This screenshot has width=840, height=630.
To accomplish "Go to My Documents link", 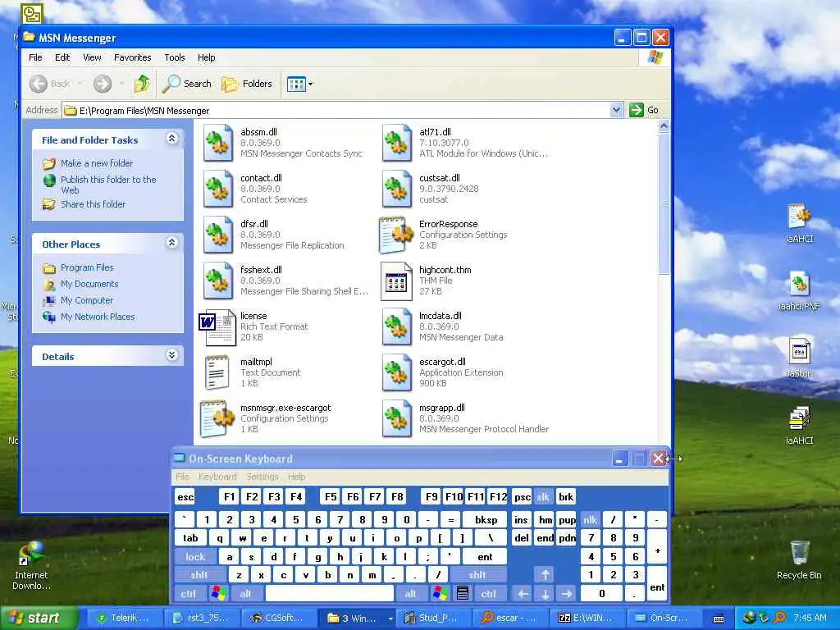I will [x=89, y=284].
